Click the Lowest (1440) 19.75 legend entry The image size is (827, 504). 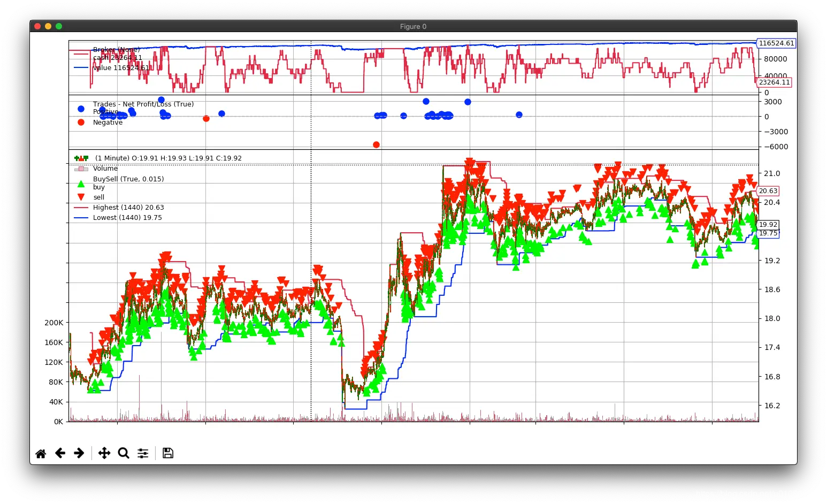(x=127, y=218)
